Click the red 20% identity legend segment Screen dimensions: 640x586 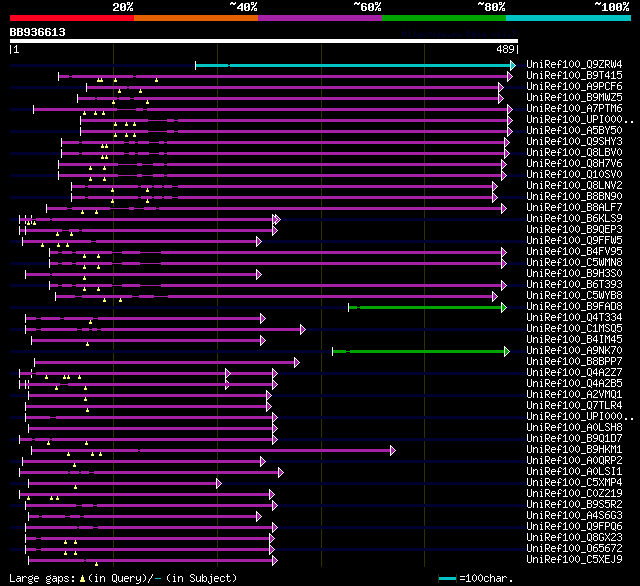coord(72,18)
